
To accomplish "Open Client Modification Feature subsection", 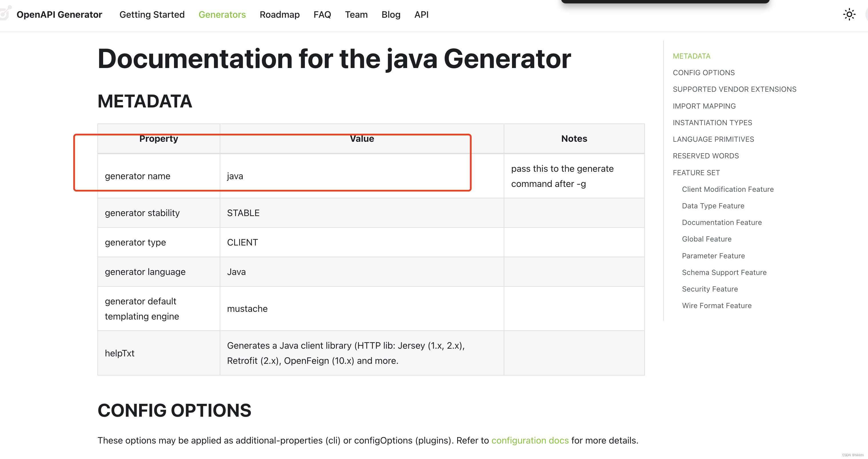I will coord(727,189).
